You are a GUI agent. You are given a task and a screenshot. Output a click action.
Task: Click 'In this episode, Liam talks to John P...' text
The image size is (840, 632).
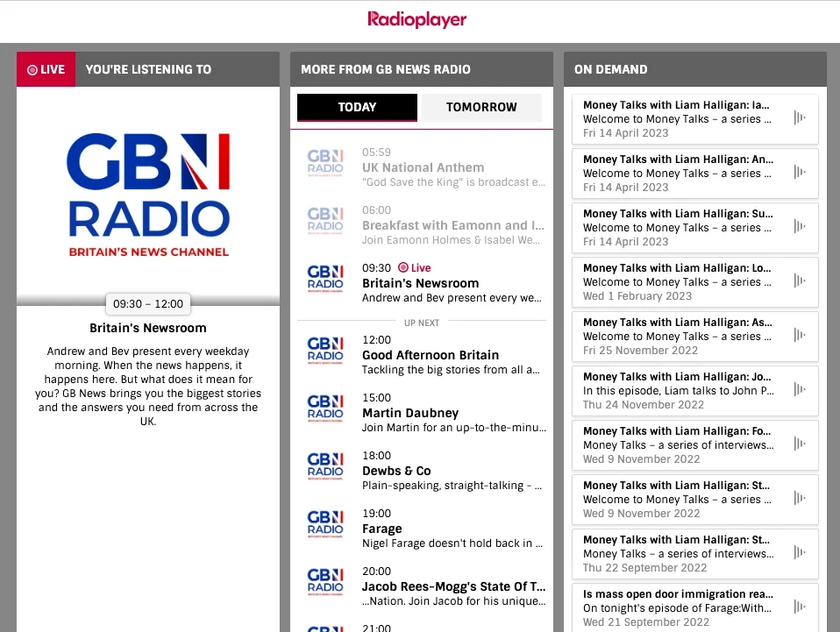(678, 390)
